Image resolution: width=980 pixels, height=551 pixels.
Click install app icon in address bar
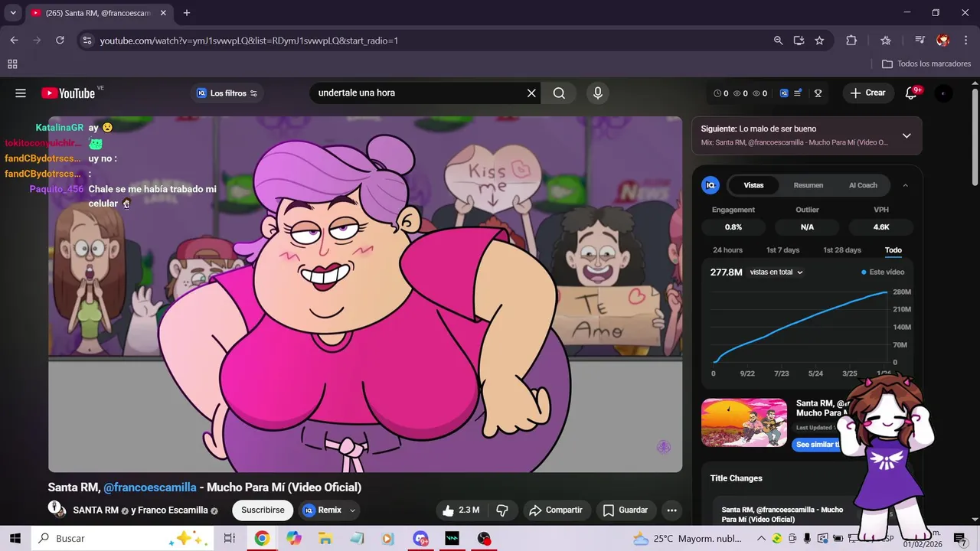[x=799, y=41]
